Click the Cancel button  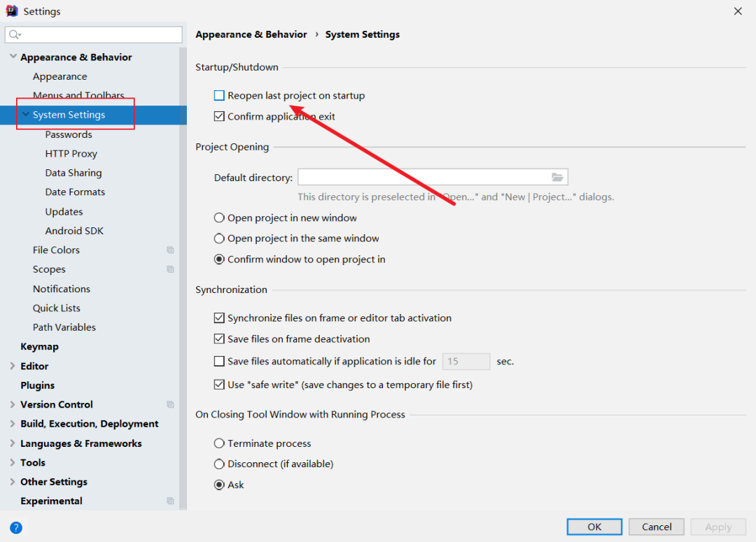[x=657, y=527]
